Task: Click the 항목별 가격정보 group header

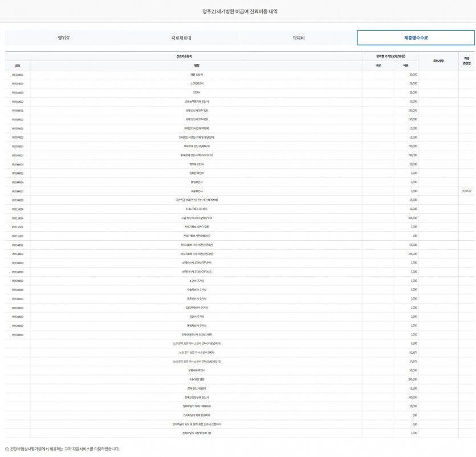Action: 390,56
